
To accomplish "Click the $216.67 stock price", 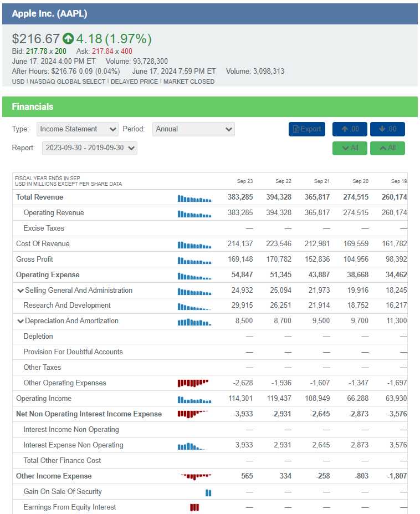I will (35, 39).
